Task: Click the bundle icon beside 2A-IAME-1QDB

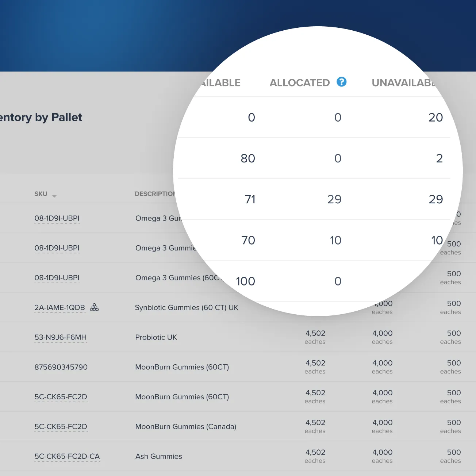Action: [x=95, y=308]
